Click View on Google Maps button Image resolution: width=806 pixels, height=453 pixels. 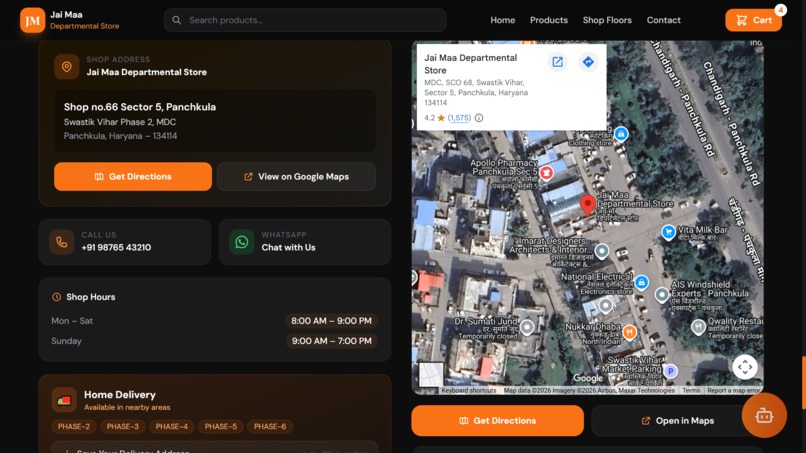pyautogui.click(x=296, y=176)
